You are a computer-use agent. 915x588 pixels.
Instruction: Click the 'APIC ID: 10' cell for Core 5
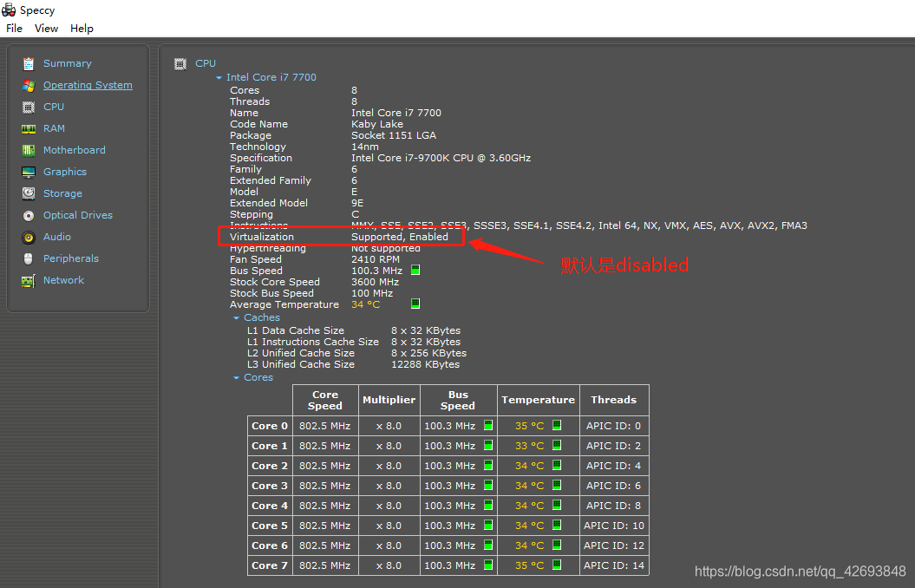coord(614,526)
